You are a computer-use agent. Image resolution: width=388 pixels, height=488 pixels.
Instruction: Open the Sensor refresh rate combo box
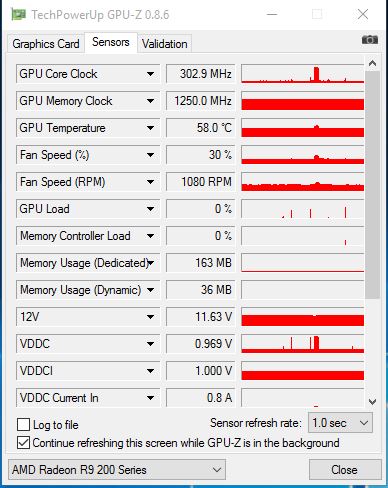pyautogui.click(x=340, y=423)
